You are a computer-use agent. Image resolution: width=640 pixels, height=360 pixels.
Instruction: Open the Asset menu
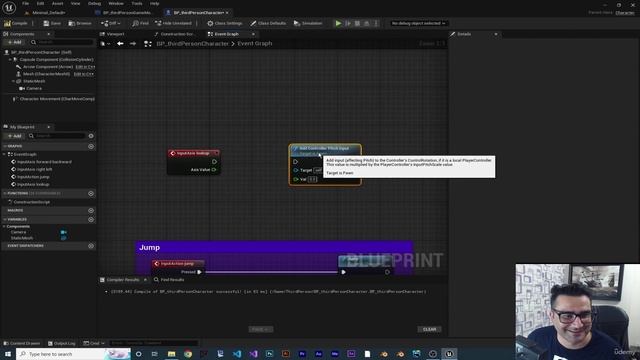tap(58, 3)
